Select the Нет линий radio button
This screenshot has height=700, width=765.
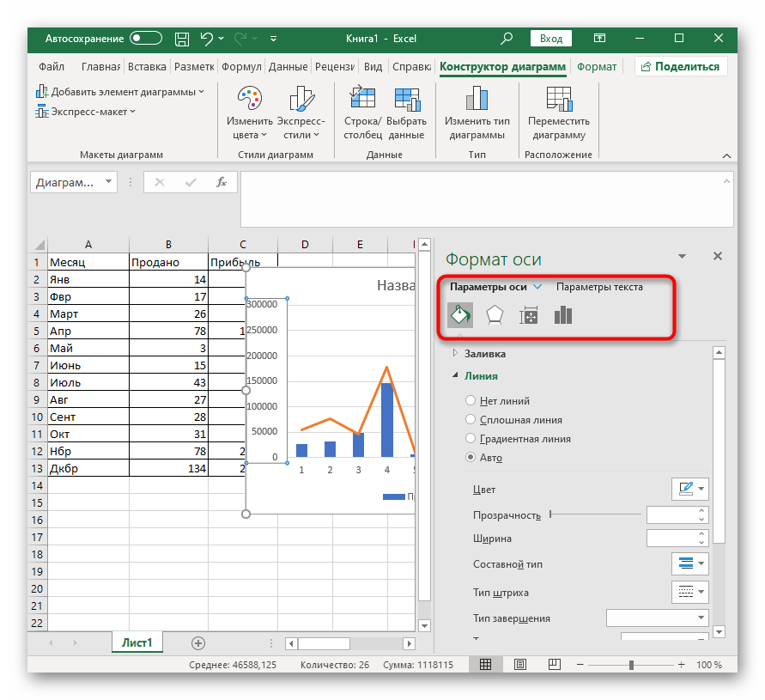[x=470, y=400]
